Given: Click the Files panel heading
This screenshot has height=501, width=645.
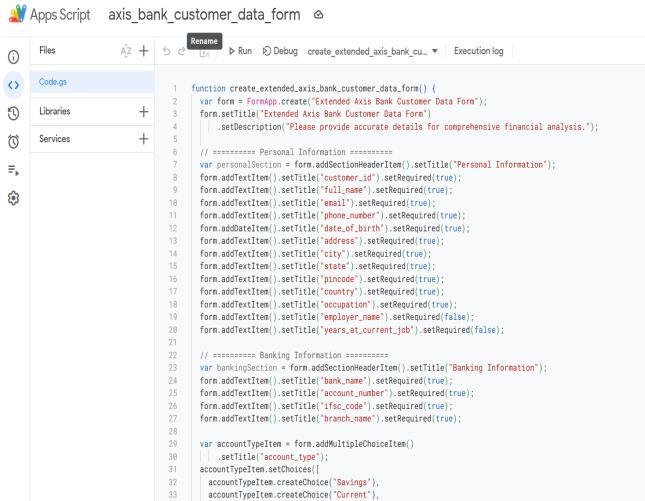Looking at the screenshot, I should coord(47,50).
